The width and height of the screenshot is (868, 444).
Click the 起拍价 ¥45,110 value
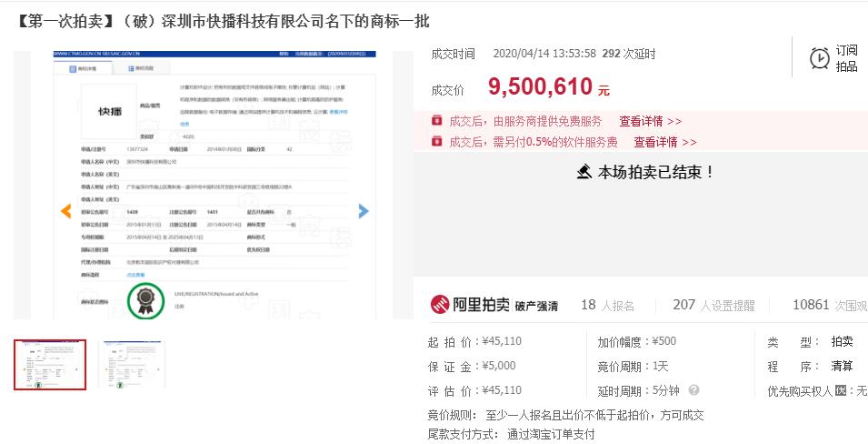pyautogui.click(x=502, y=341)
